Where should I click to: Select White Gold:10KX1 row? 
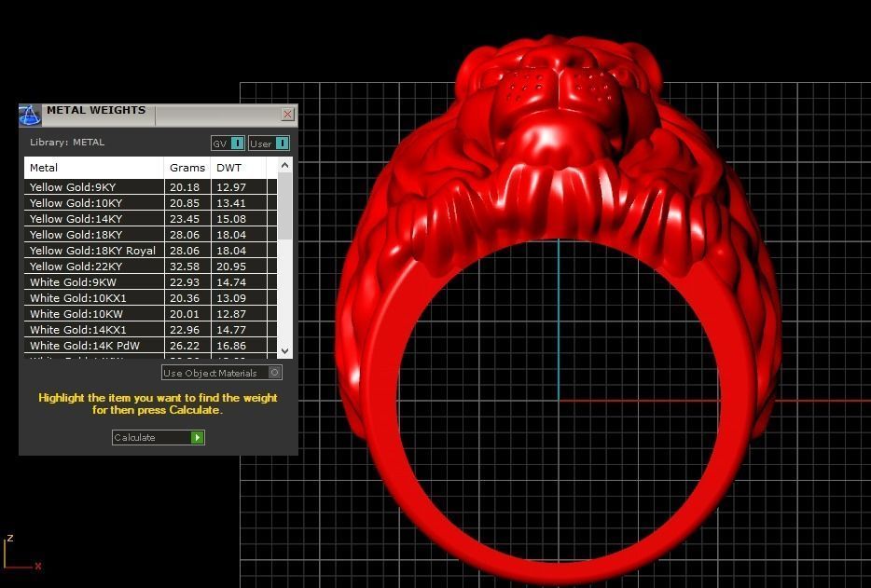tap(150, 297)
